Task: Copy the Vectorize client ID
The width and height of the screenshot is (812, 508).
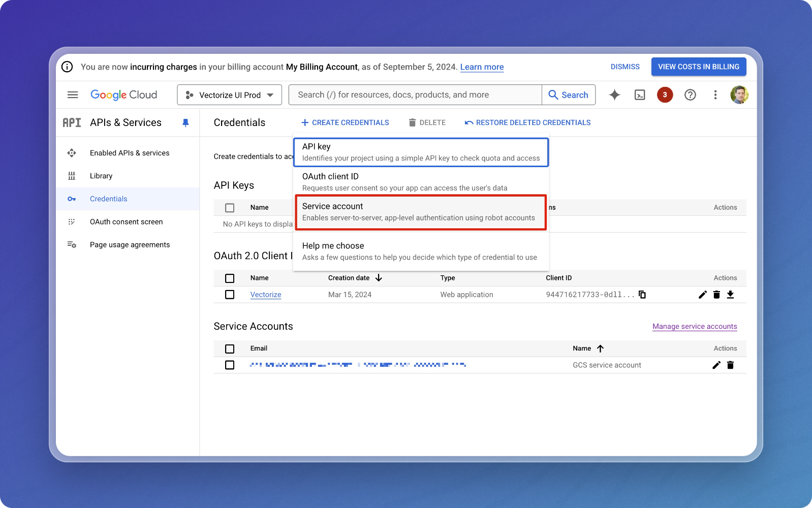Action: point(642,295)
